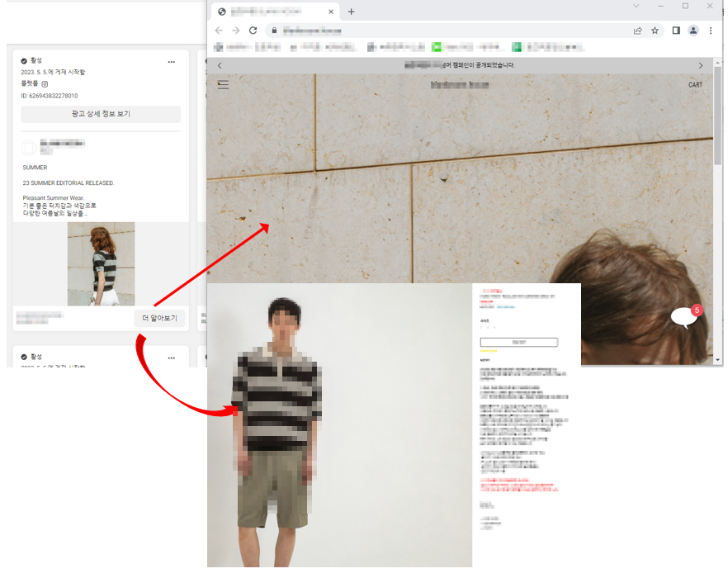Open Chrome's side panel
Image resolution: width=728 pixels, height=578 pixels.
676,31
